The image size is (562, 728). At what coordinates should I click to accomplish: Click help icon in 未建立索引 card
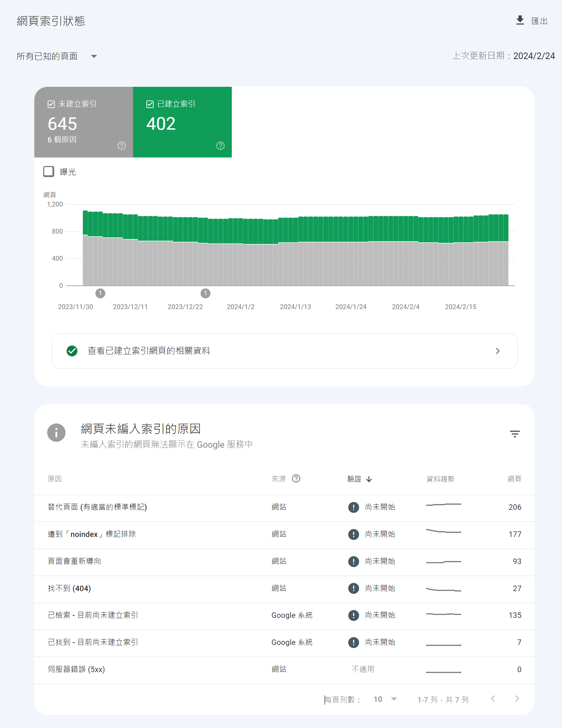coord(122,146)
